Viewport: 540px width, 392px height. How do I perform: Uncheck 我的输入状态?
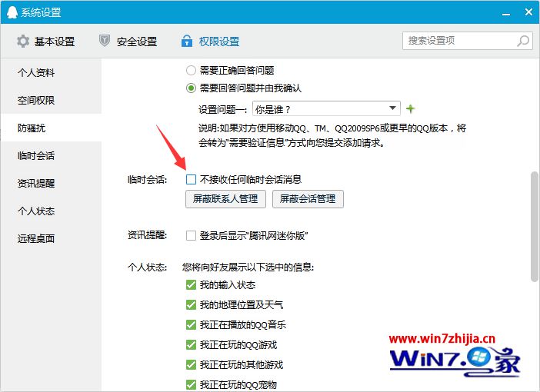191,285
